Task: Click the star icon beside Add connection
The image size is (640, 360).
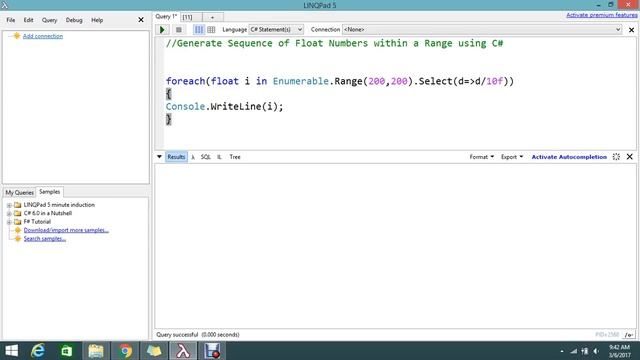Action: pyautogui.click(x=16, y=36)
